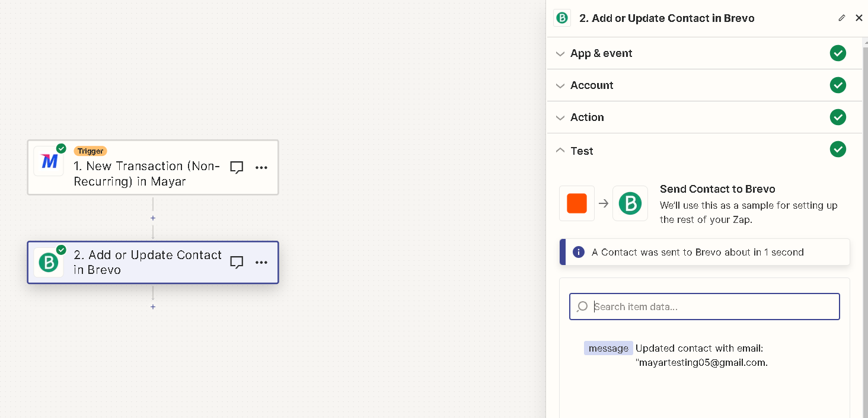The height and width of the screenshot is (418, 868).
Task: Expand the App & event section
Action: click(x=704, y=53)
